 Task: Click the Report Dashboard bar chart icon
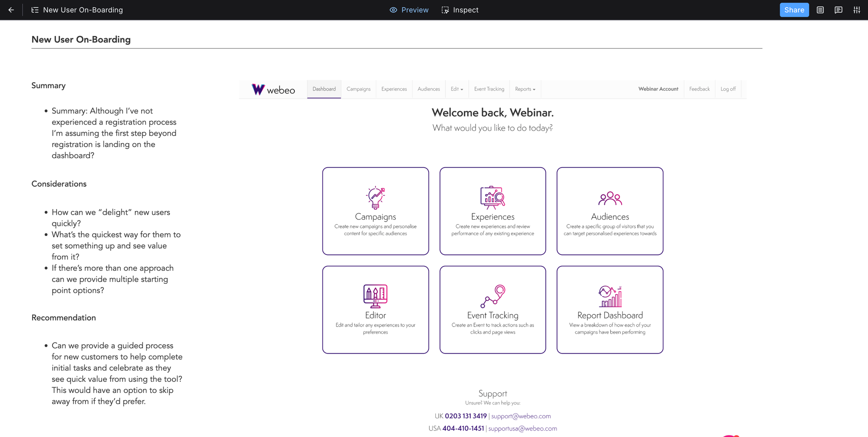click(610, 296)
